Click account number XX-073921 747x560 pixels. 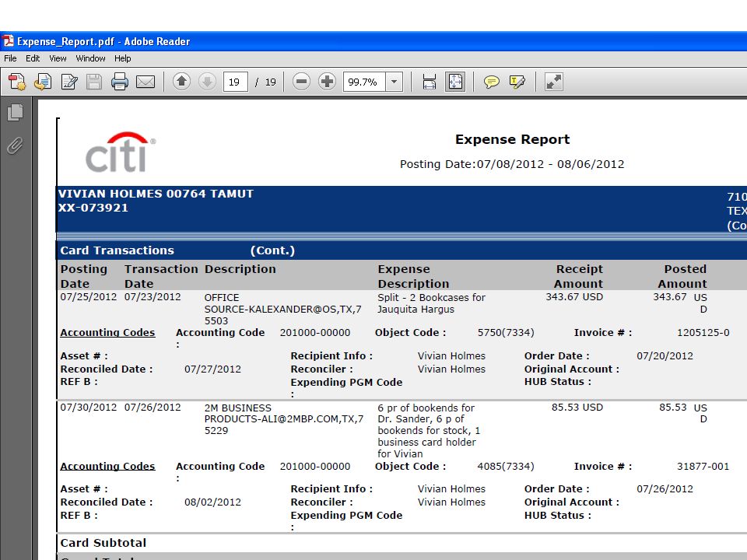pyautogui.click(x=93, y=208)
